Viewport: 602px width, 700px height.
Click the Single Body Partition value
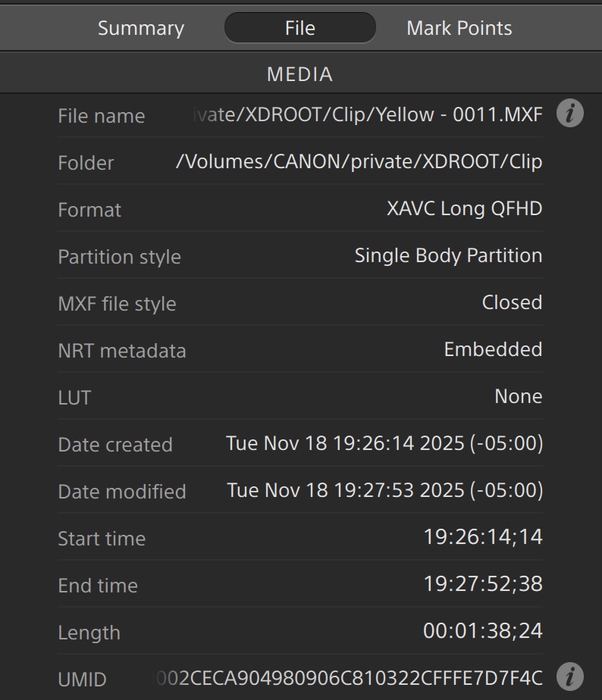click(448, 256)
